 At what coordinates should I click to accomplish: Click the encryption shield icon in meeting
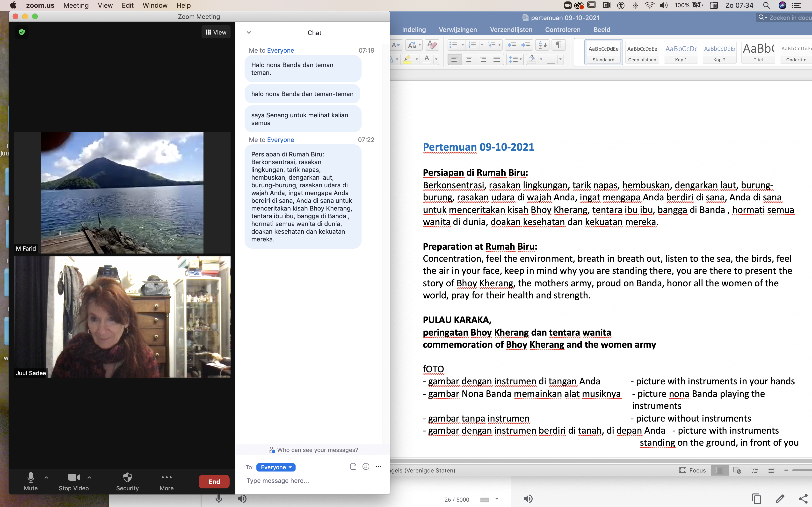pyautogui.click(x=22, y=32)
